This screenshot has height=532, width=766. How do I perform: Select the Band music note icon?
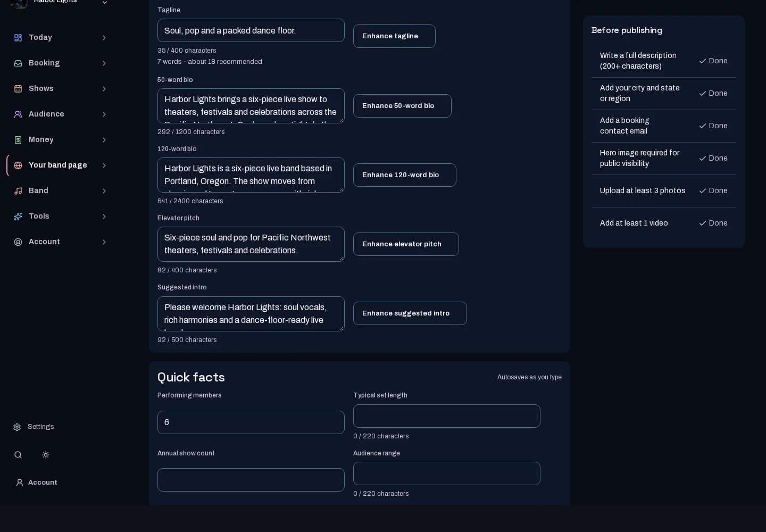tap(18, 191)
